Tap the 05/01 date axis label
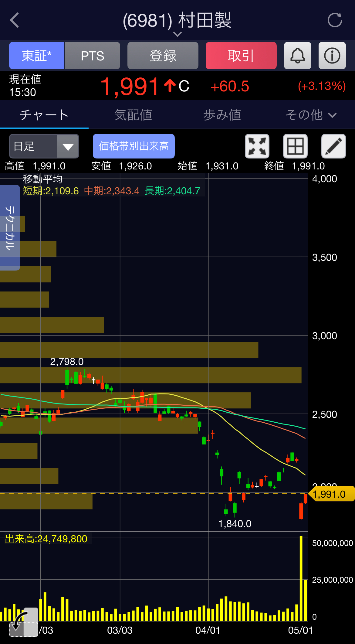Image resolution: width=355 pixels, height=644 pixels. [300, 630]
